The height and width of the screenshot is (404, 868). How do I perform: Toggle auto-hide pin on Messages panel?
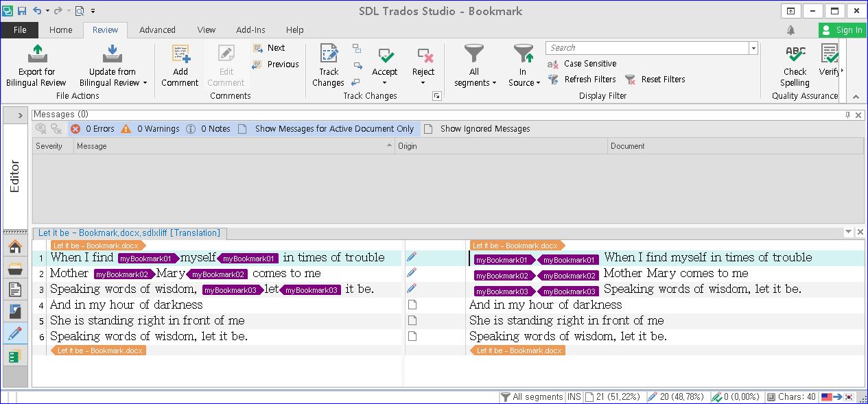[x=848, y=115]
